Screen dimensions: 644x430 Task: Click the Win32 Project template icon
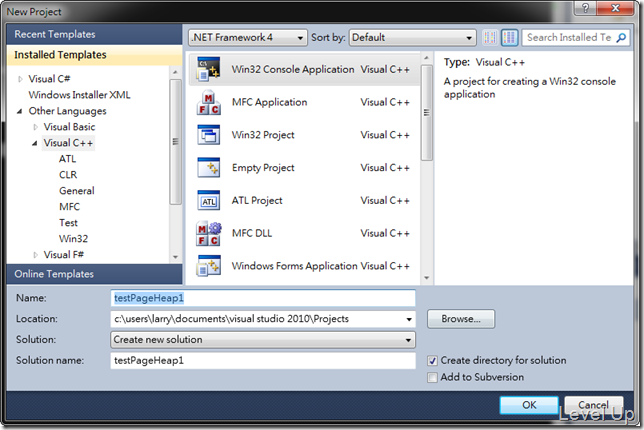click(209, 135)
